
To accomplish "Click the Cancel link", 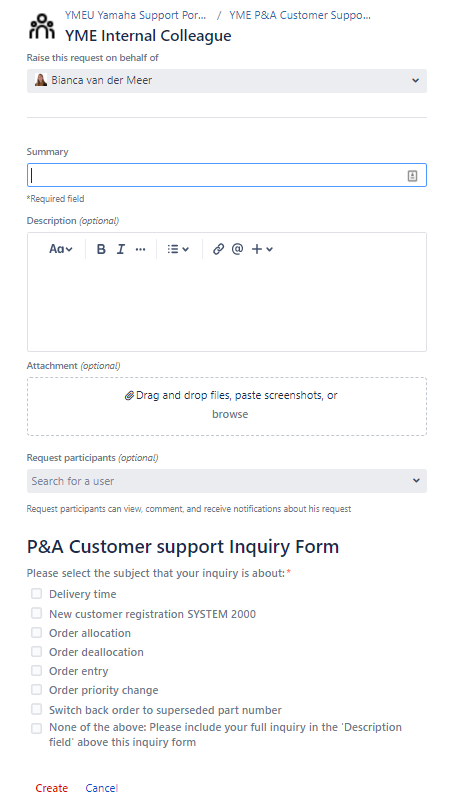I will click(101, 788).
